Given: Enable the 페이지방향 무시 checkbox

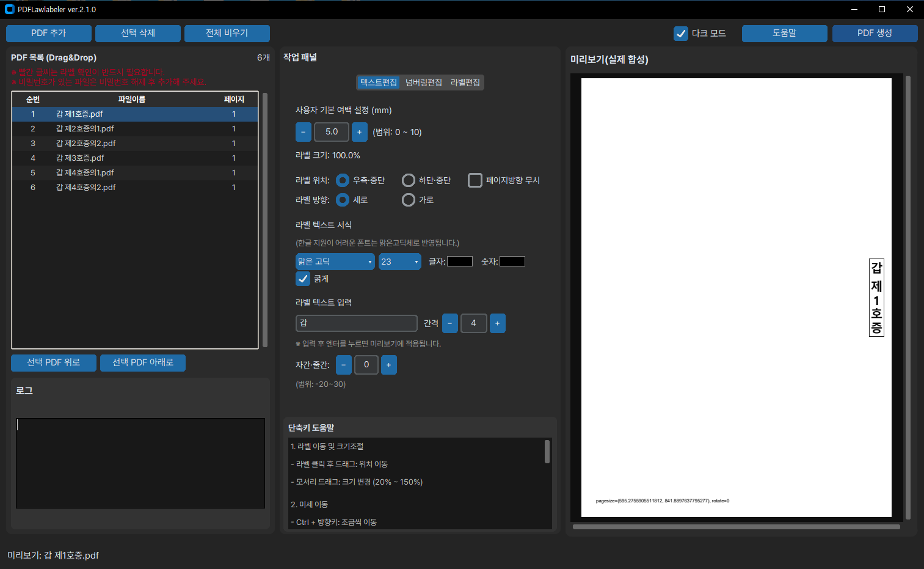Looking at the screenshot, I should point(475,180).
